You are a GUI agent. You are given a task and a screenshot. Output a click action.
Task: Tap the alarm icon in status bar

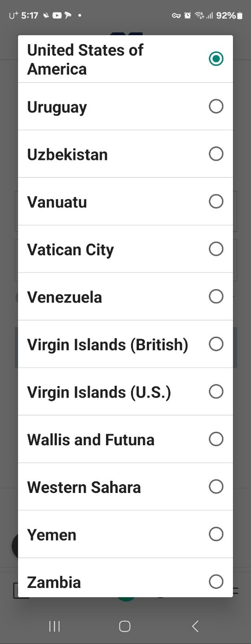(188, 15)
